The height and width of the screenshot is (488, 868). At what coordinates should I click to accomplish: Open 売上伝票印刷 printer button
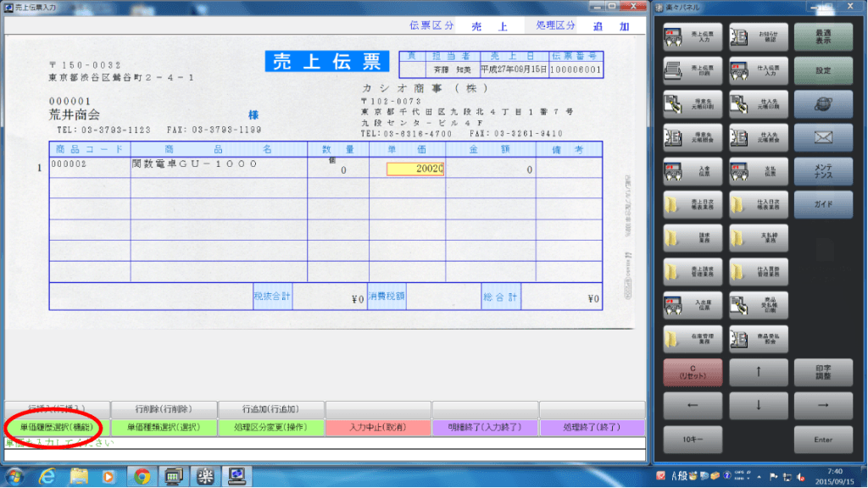point(693,70)
